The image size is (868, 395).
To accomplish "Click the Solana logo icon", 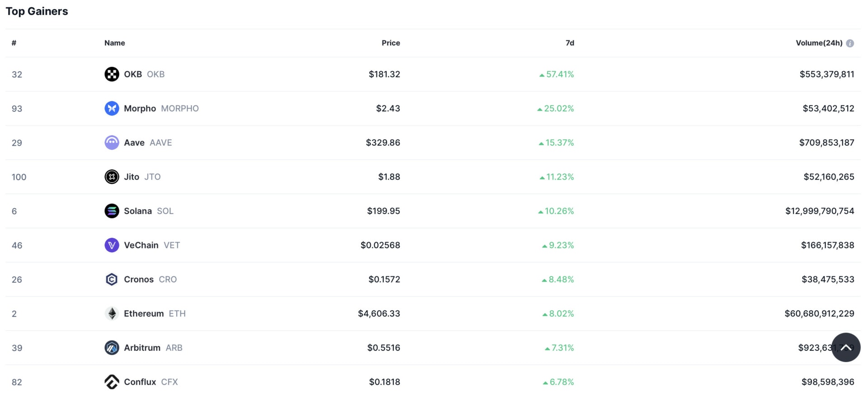I will pyautogui.click(x=112, y=211).
